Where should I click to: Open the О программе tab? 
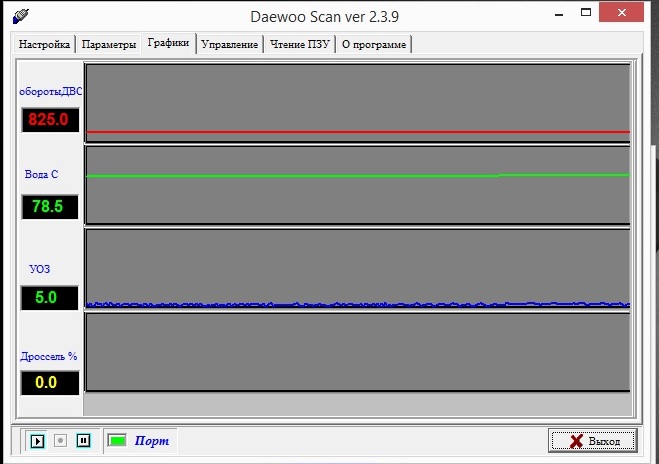click(x=374, y=44)
